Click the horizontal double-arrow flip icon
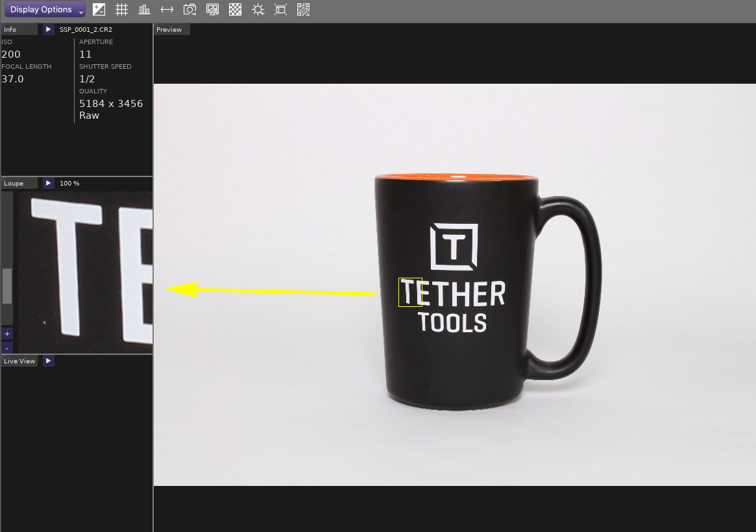The width and height of the screenshot is (756, 532). click(167, 10)
